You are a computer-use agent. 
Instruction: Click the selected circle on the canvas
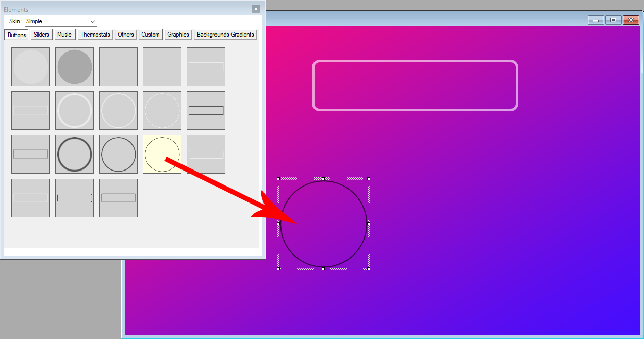323,224
